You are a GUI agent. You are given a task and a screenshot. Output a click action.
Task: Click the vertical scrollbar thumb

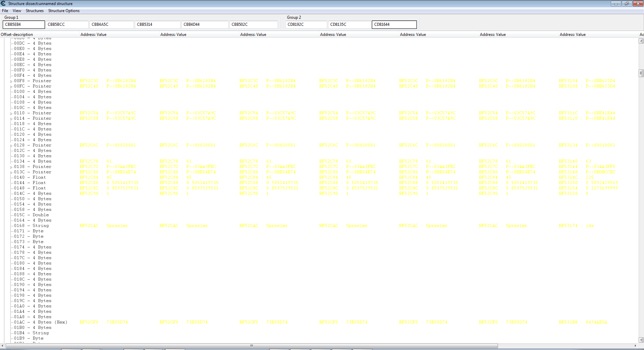tap(641, 73)
